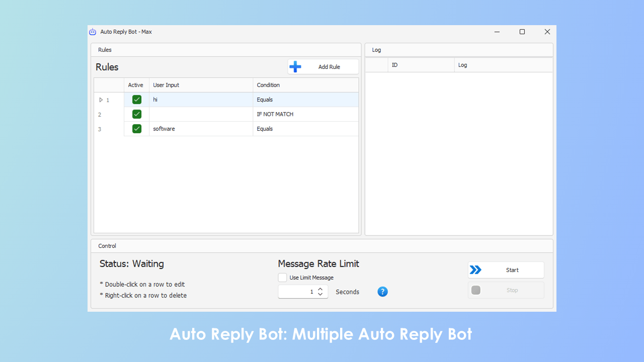This screenshot has width=644, height=362.
Task: Click the Add Rule button
Action: (330, 66)
